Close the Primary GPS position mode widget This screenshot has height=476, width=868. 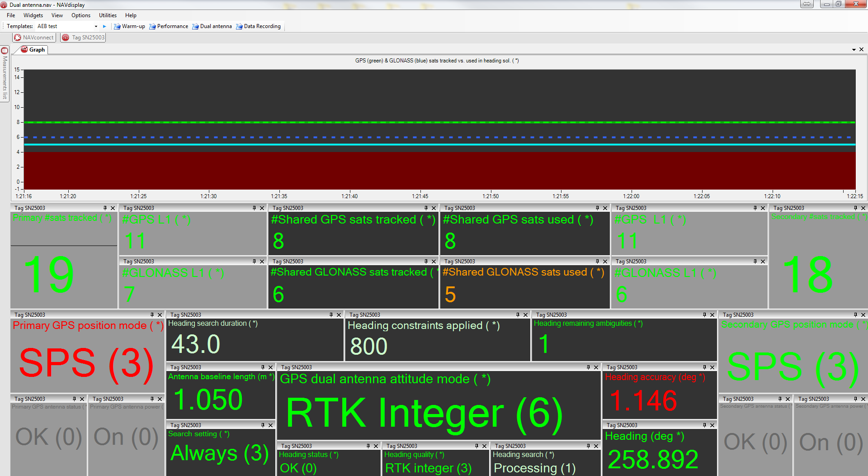coord(160,315)
